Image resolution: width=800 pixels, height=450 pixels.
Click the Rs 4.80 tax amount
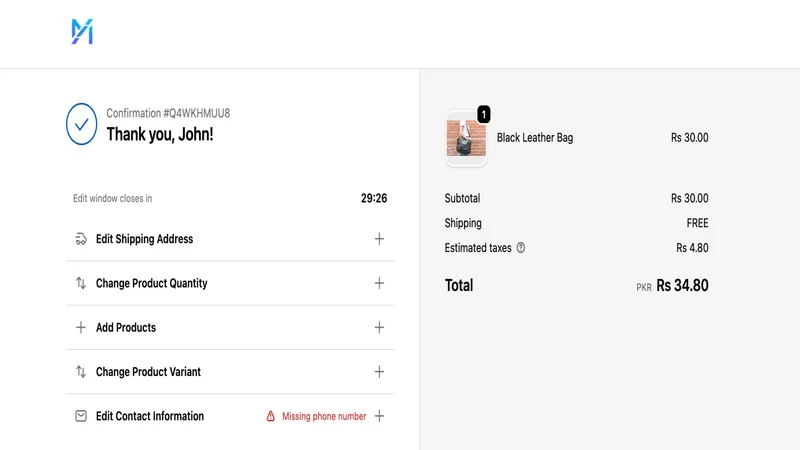pos(692,248)
